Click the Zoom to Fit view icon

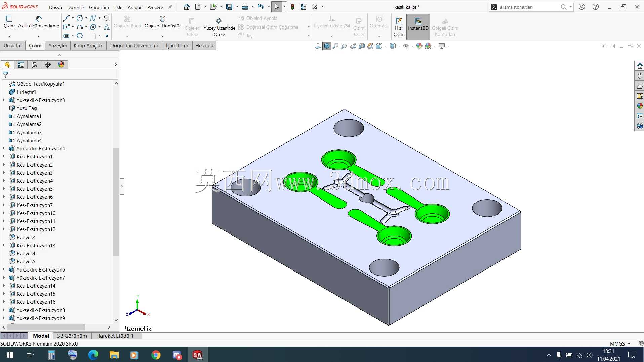(335, 46)
